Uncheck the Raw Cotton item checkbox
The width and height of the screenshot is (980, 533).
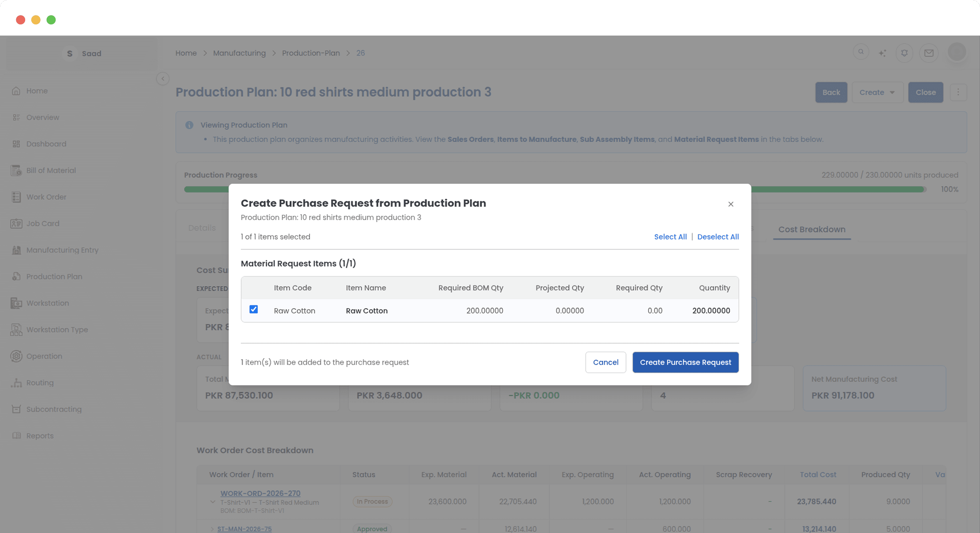click(x=253, y=309)
